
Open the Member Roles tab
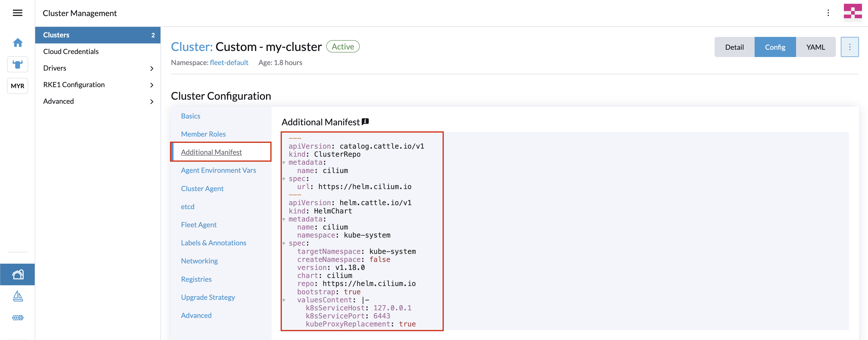[203, 134]
